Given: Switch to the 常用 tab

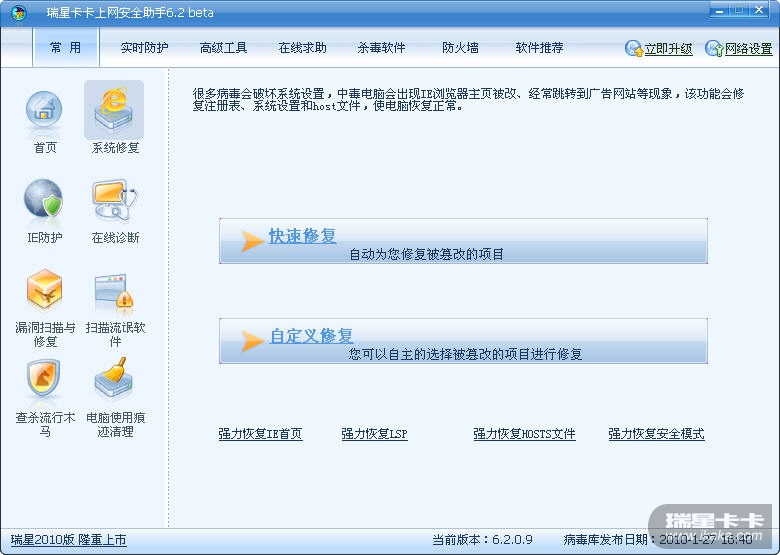Looking at the screenshot, I should tap(66, 48).
